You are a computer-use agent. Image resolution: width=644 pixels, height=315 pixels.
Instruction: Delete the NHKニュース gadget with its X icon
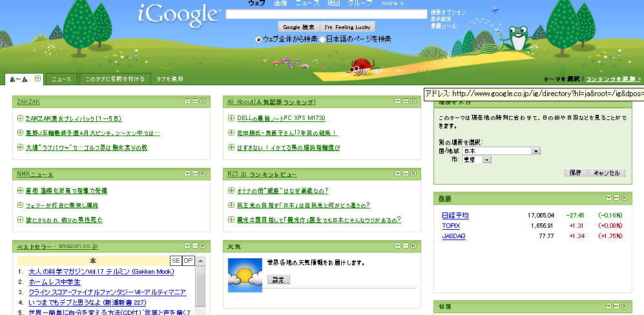click(203, 173)
